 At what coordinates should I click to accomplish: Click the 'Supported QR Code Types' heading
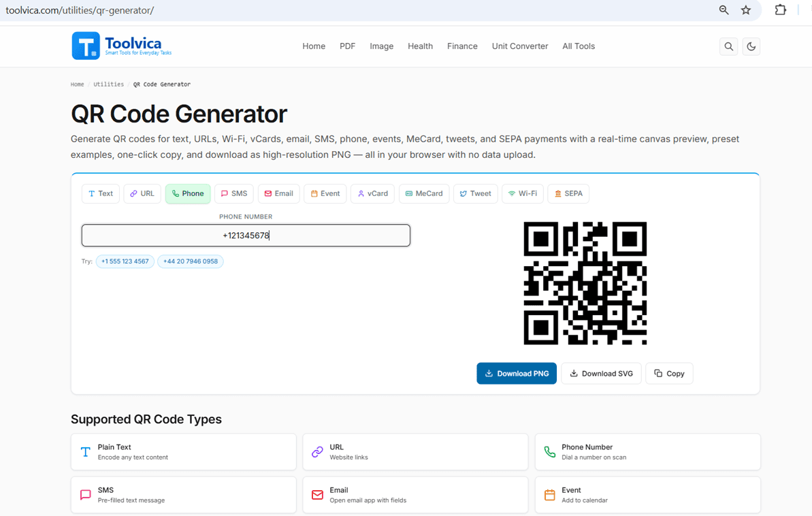click(146, 419)
